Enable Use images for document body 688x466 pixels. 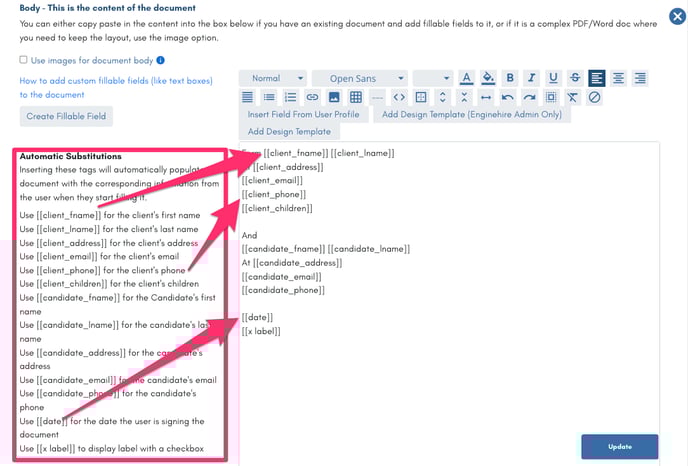tap(23, 60)
